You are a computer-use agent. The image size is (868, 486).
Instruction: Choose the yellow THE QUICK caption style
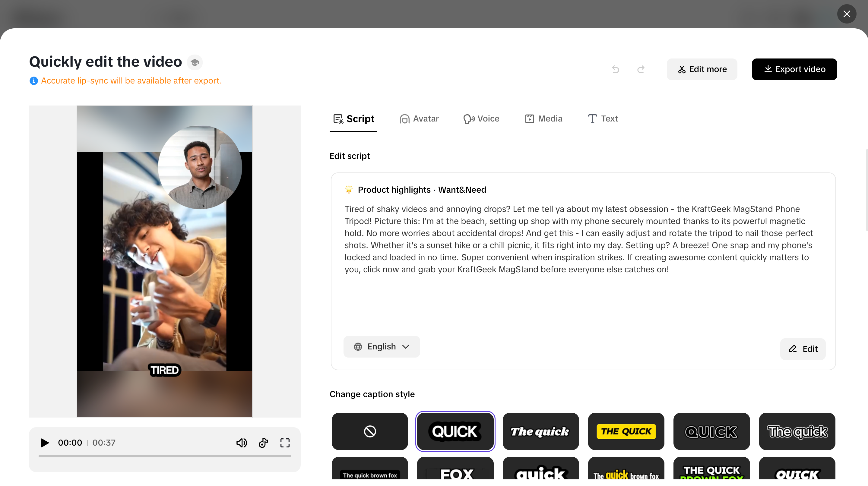626,431
